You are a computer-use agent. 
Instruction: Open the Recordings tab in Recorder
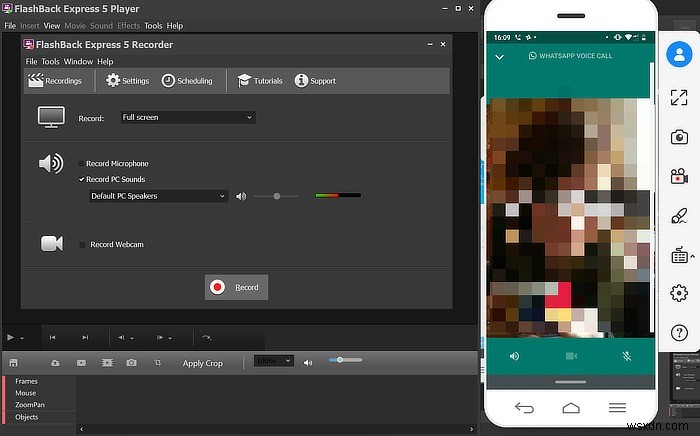tap(55, 81)
